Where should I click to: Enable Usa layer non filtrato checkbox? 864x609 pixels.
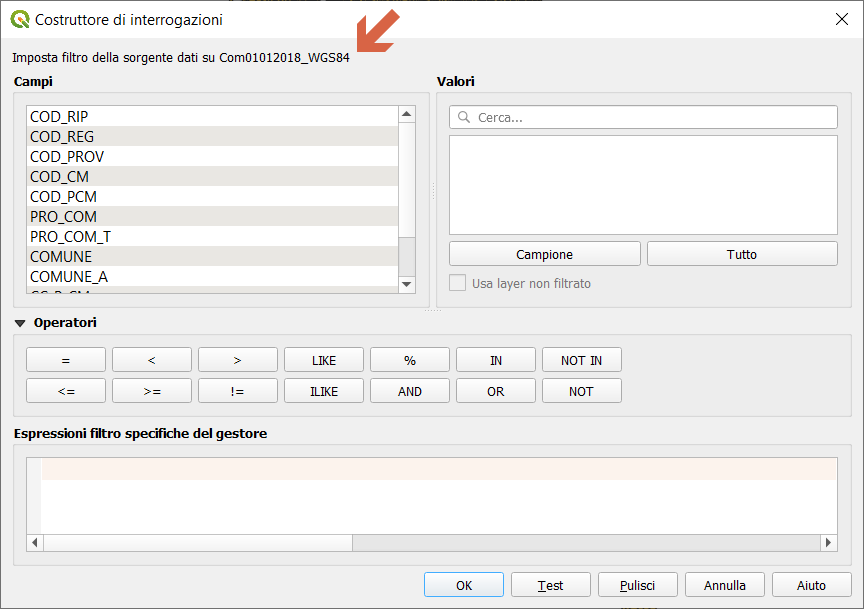point(457,283)
